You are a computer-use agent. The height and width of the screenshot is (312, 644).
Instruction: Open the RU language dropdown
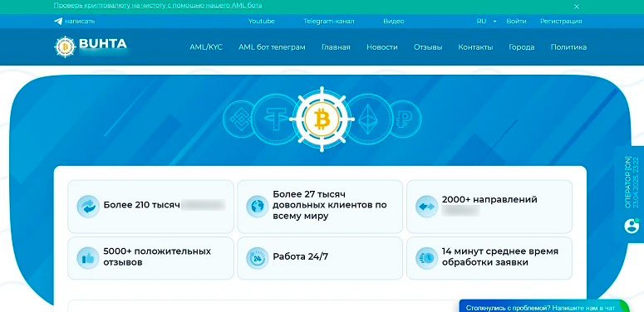pos(486,22)
